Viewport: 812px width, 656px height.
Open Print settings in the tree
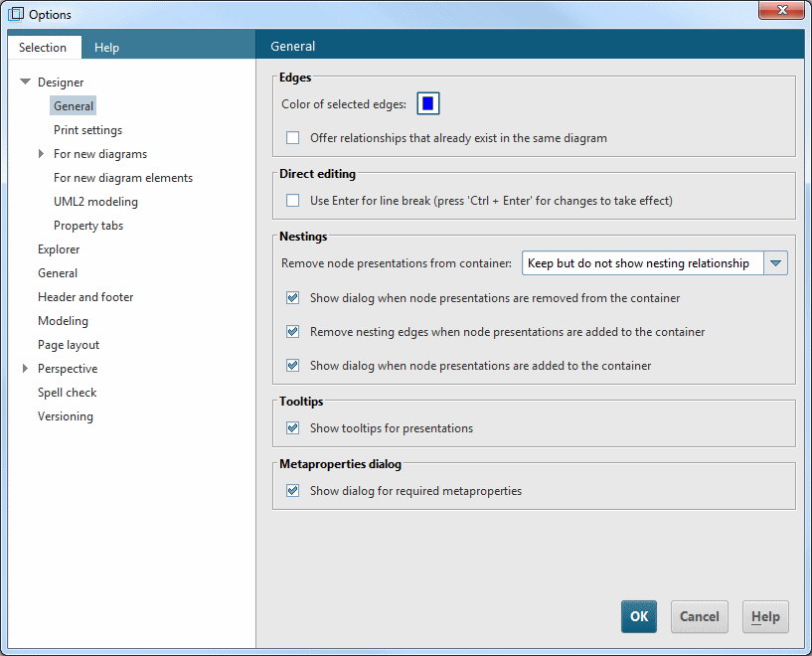pyautogui.click(x=88, y=130)
